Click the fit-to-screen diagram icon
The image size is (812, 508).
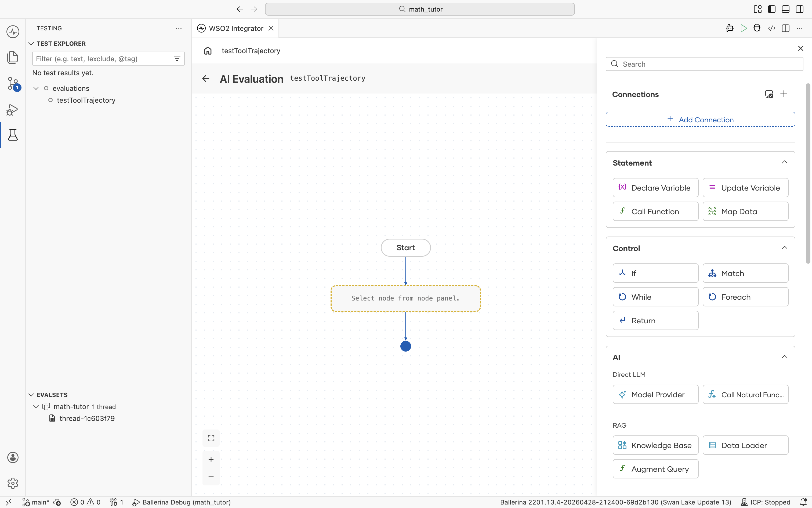[211, 438]
